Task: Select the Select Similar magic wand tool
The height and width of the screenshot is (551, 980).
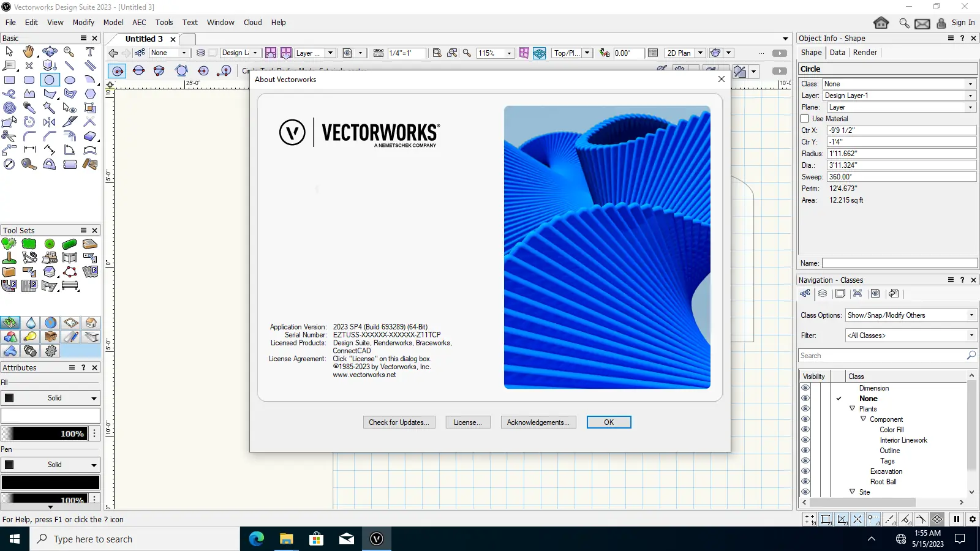Action: [50, 108]
